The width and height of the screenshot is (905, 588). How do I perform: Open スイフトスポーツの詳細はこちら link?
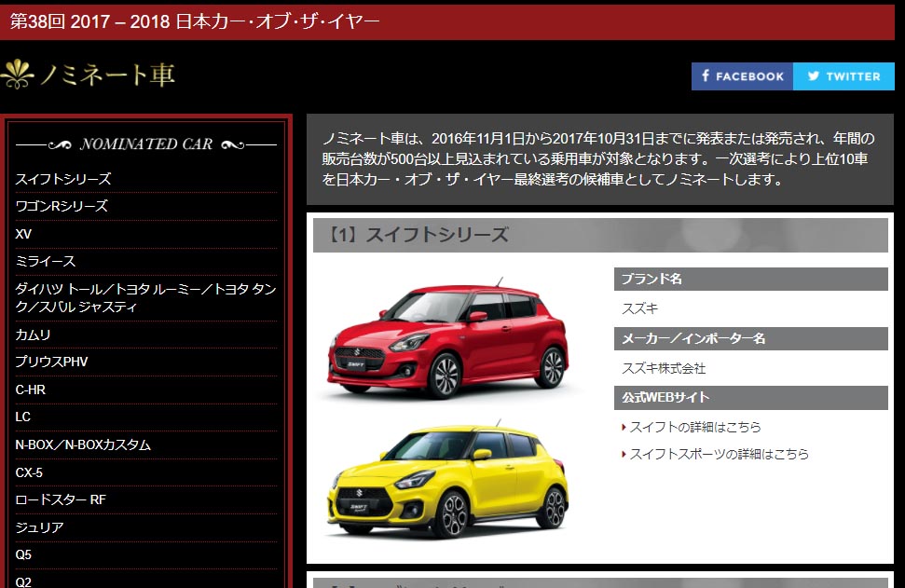(720, 454)
